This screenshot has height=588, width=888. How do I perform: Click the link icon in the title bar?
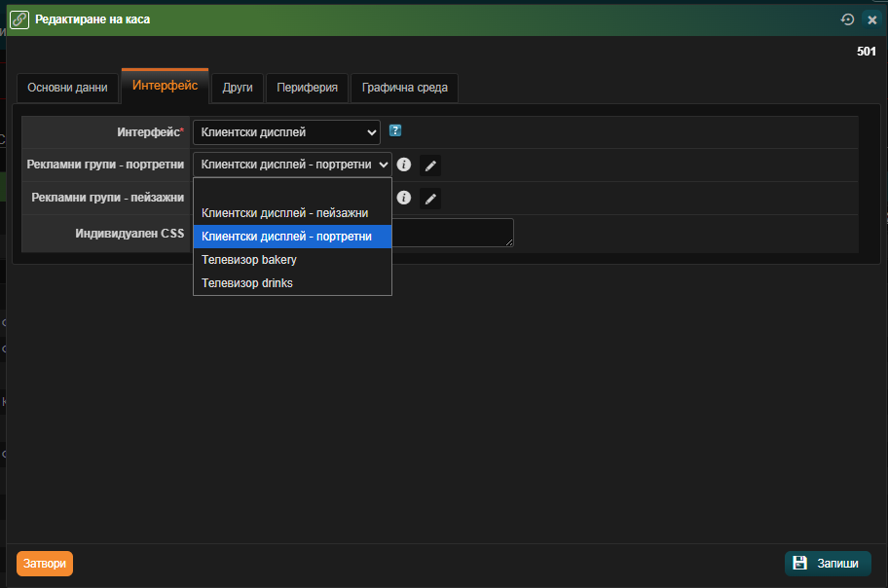click(x=19, y=19)
